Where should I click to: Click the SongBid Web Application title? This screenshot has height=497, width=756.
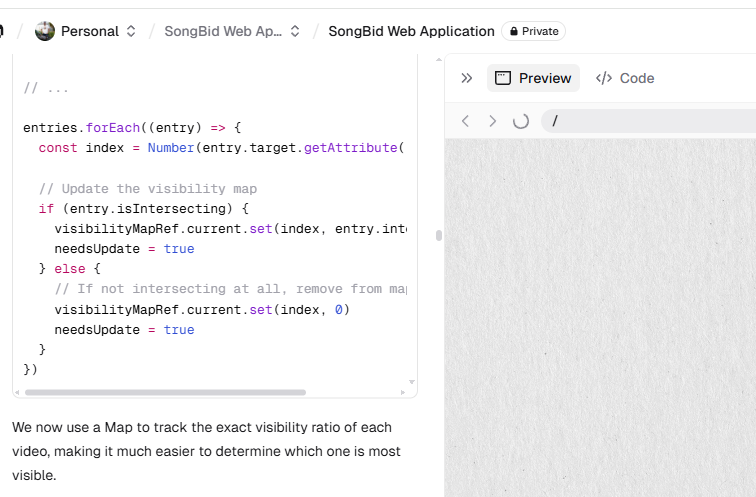pyautogui.click(x=411, y=31)
